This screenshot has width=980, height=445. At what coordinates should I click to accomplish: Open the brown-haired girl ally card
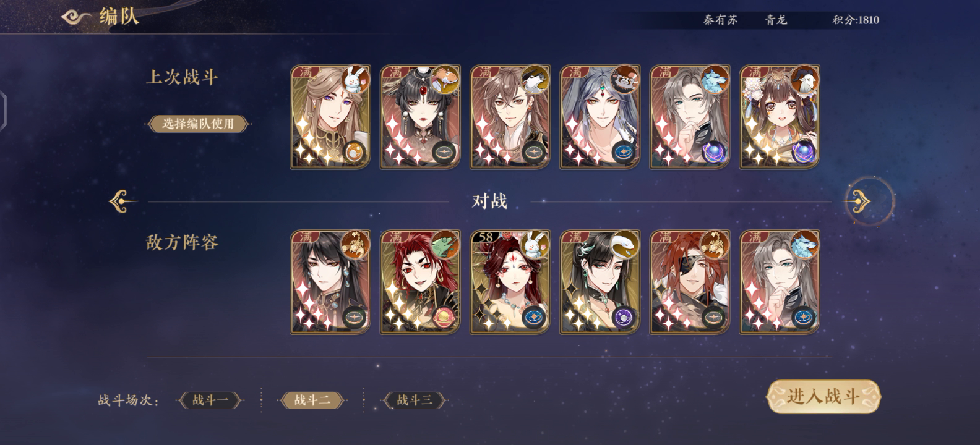point(780,117)
